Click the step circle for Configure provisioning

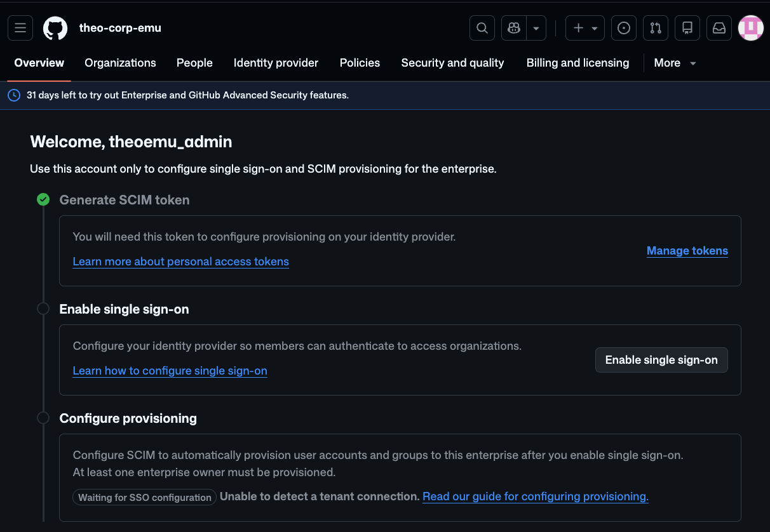pos(43,418)
